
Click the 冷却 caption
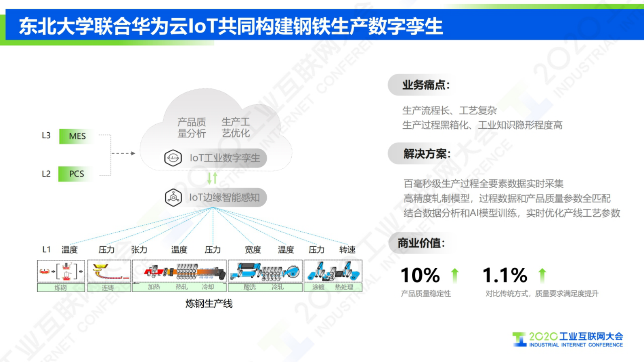tap(208, 287)
